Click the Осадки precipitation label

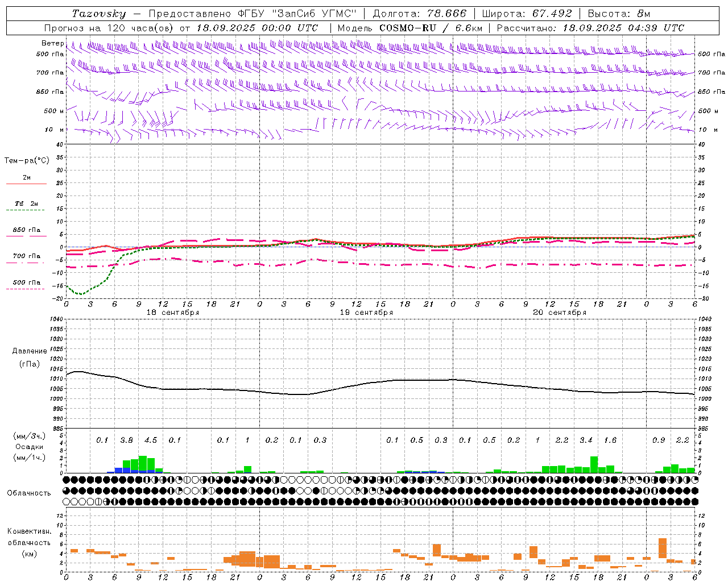[x=28, y=447]
